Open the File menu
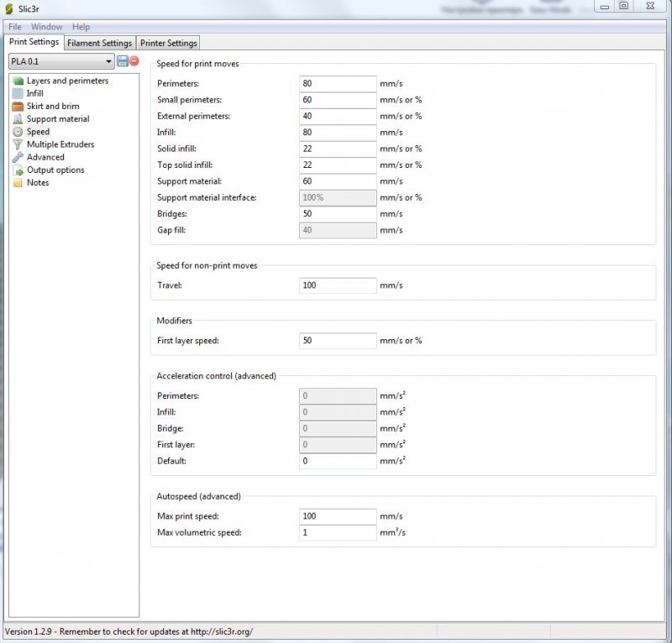Image resolution: width=672 pixels, height=643 pixels. [15, 27]
